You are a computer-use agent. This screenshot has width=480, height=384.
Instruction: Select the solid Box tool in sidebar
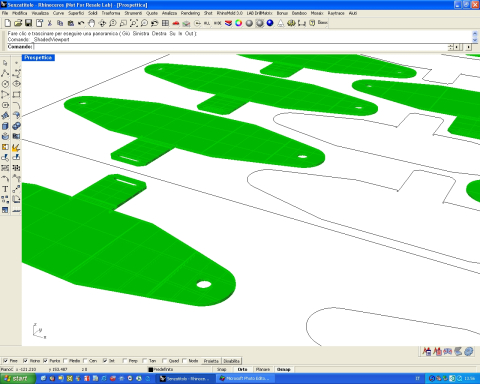[x=5, y=126]
